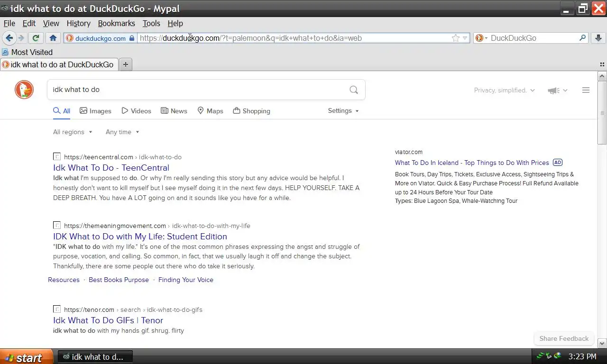
Task: Expand the Privacy, simplified menu
Action: (x=504, y=90)
